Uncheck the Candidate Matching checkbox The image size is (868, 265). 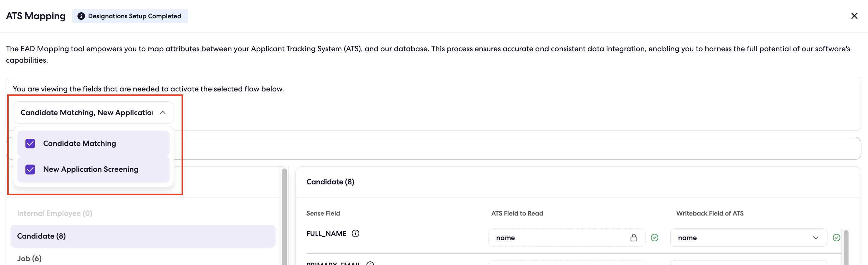[x=30, y=144]
